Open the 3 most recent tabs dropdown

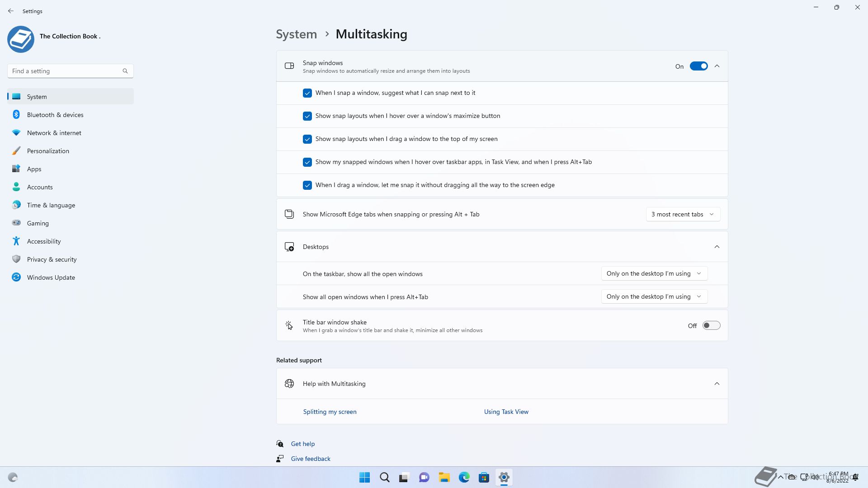coord(683,214)
